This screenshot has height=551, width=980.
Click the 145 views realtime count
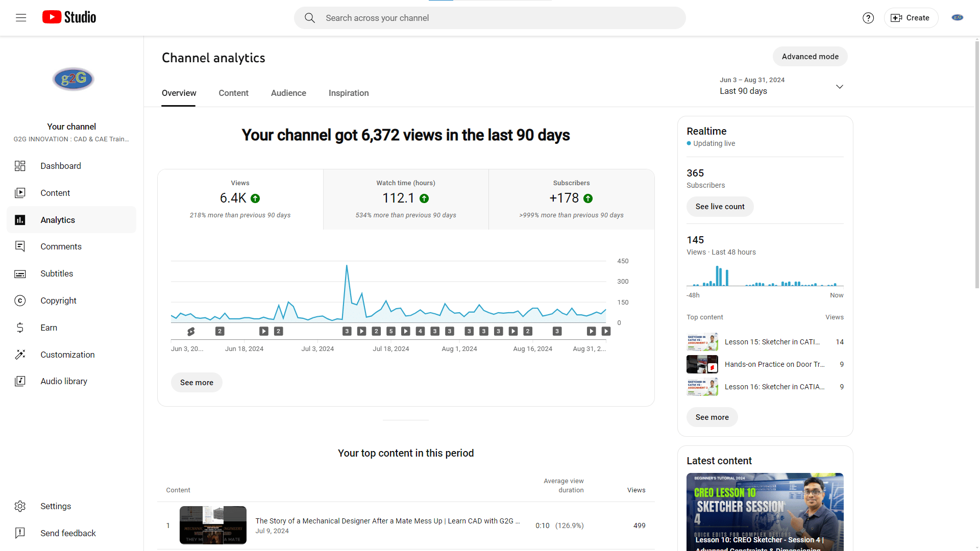pyautogui.click(x=695, y=240)
